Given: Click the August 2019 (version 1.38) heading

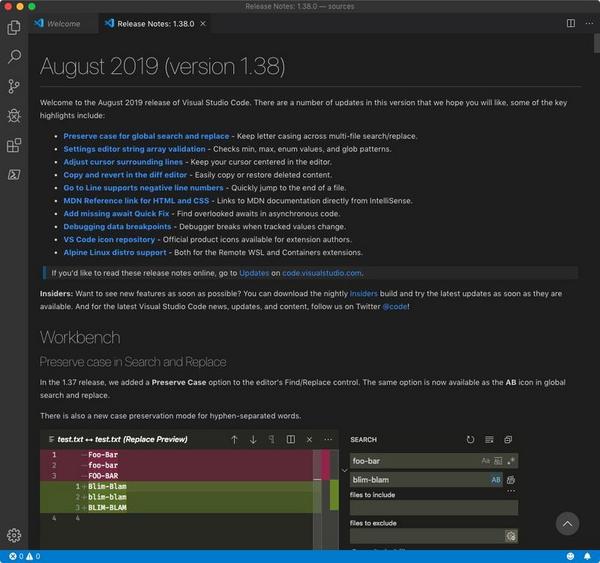Looking at the screenshot, I should (x=163, y=66).
